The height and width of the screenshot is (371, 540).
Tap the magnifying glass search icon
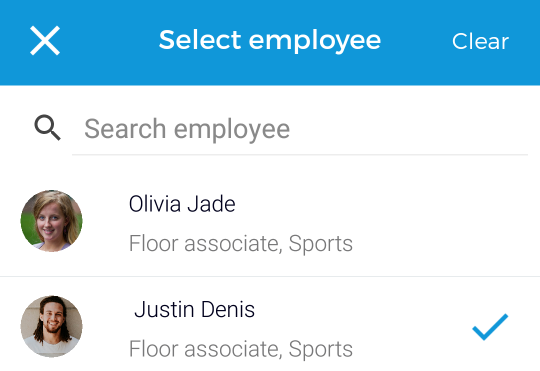click(47, 128)
